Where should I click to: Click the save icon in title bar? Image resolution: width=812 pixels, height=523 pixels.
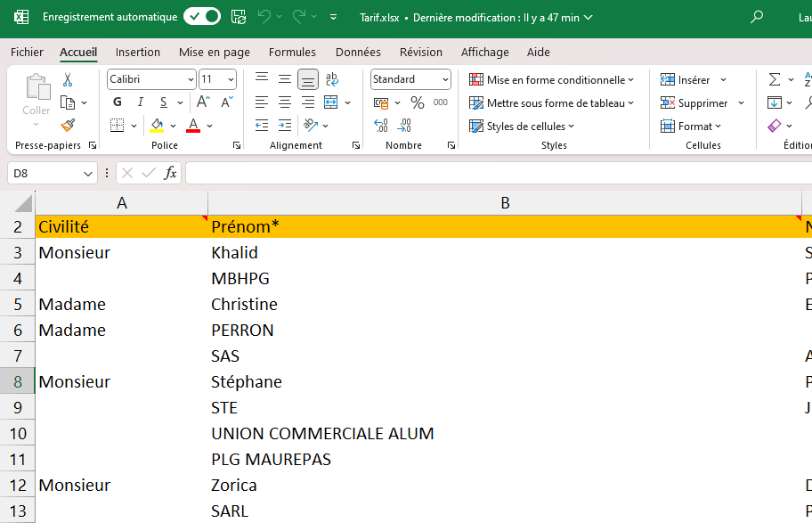tap(239, 17)
